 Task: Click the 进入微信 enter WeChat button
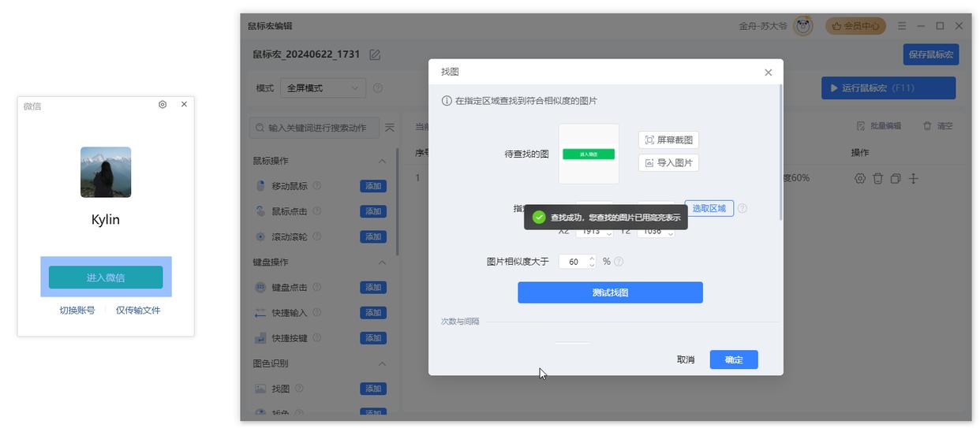(106, 277)
